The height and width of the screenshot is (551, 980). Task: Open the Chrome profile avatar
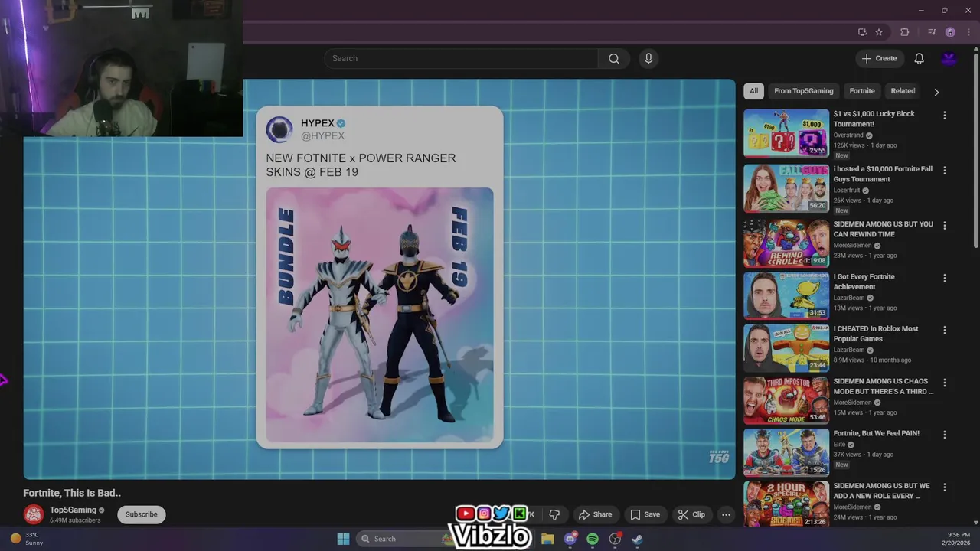tap(950, 32)
